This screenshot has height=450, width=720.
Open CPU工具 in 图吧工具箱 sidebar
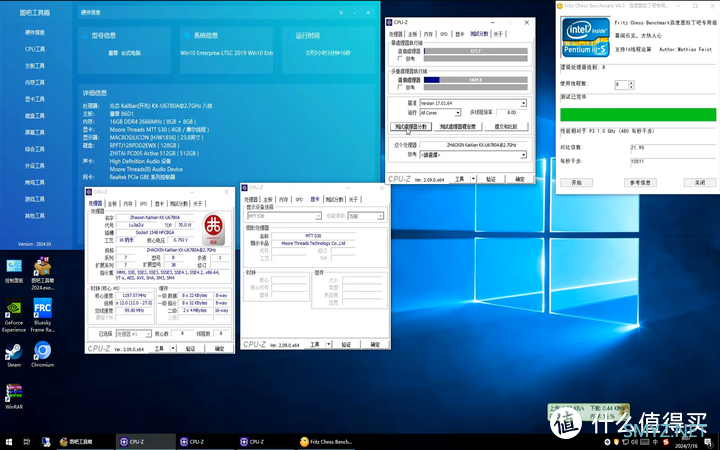coord(35,49)
